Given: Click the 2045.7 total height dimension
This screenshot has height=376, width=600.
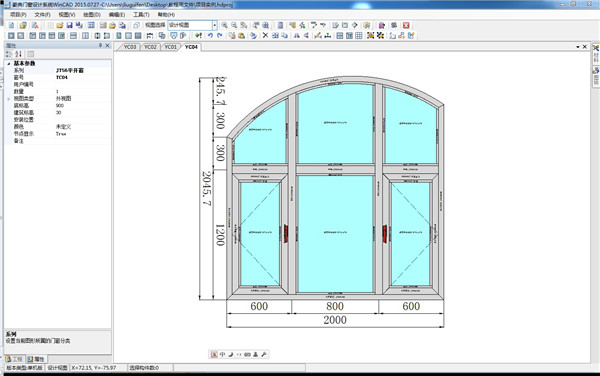Looking at the screenshot, I should click(x=206, y=188).
